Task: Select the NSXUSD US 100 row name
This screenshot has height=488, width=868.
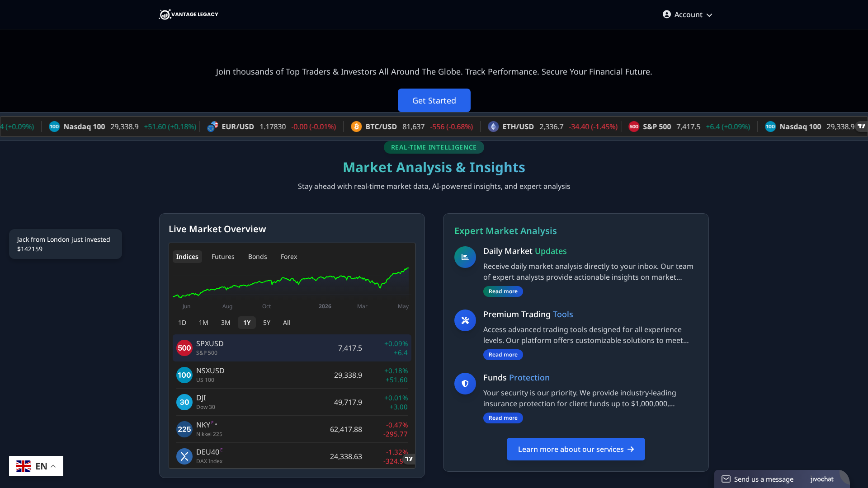Action: 210,375
